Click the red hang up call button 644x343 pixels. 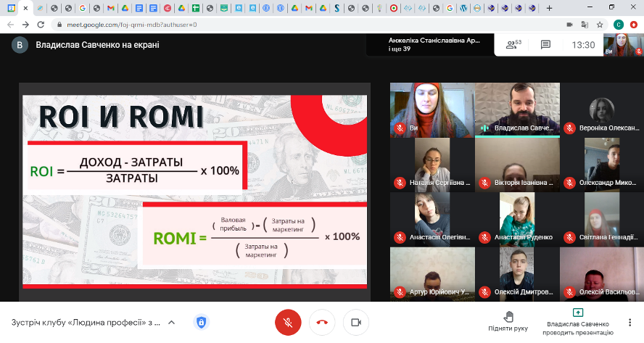(x=321, y=322)
